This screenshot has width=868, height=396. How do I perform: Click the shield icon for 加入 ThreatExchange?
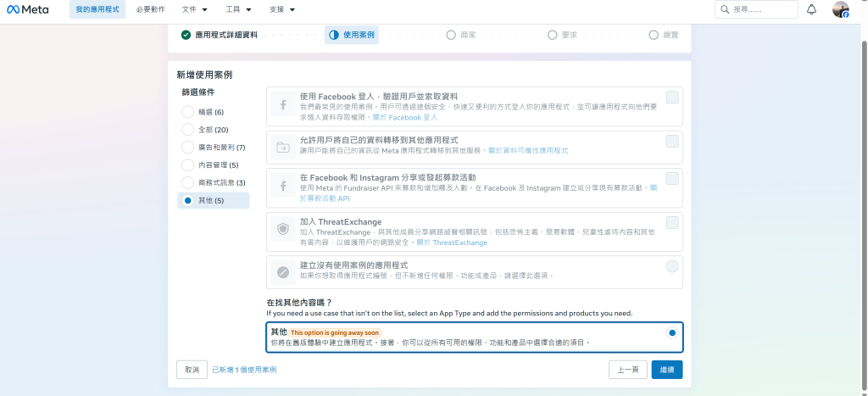283,230
